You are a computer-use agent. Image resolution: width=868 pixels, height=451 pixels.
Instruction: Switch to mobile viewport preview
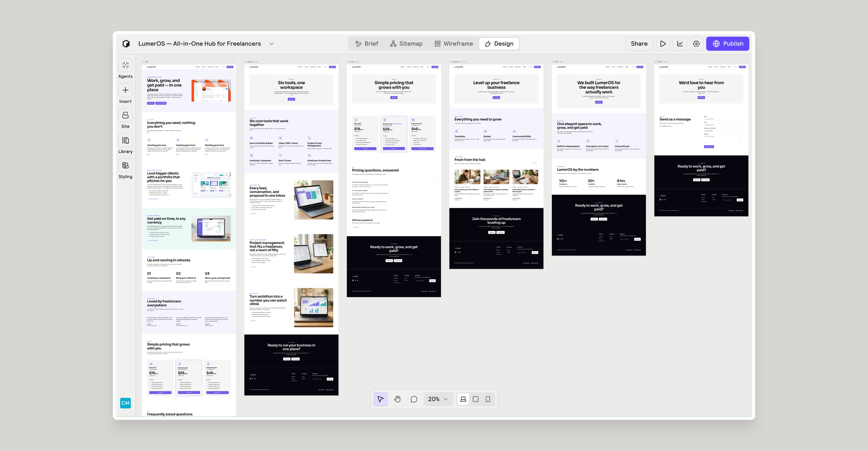(x=488, y=399)
